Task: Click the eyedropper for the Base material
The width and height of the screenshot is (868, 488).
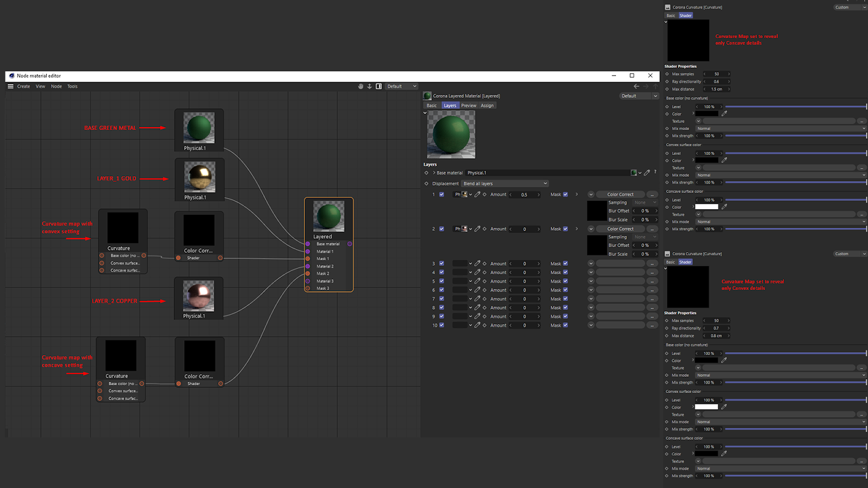Action: (x=647, y=173)
